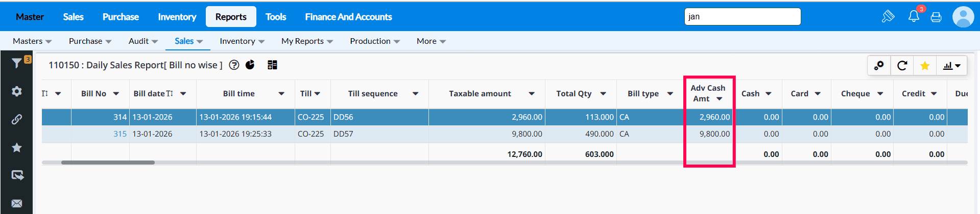
Task: Switch to the Inventory main tab
Action: pos(177,17)
